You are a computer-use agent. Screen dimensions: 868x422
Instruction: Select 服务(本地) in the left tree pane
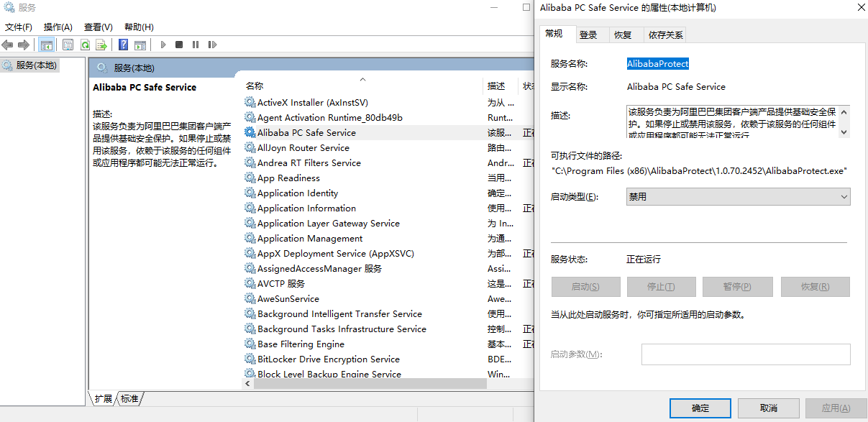pos(37,65)
